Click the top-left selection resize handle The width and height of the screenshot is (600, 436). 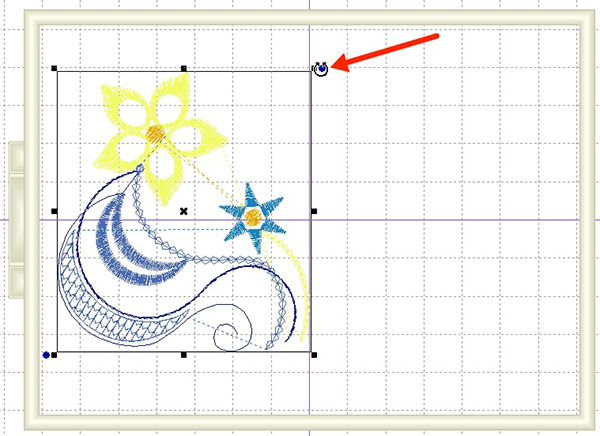[54, 69]
